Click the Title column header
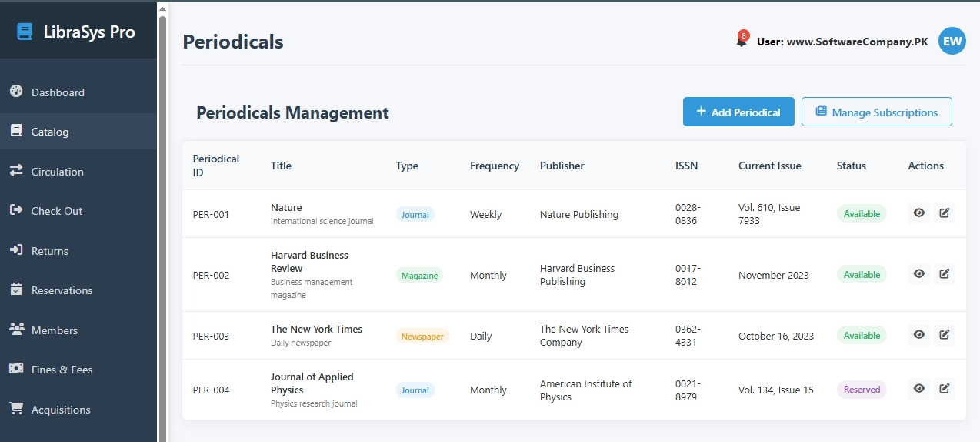The image size is (980, 442). (x=281, y=166)
